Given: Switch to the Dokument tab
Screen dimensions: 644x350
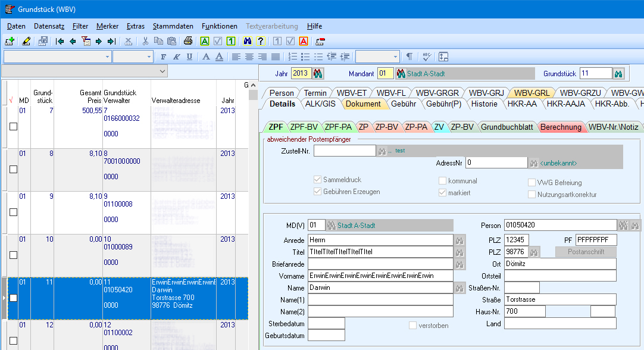Looking at the screenshot, I should (363, 104).
